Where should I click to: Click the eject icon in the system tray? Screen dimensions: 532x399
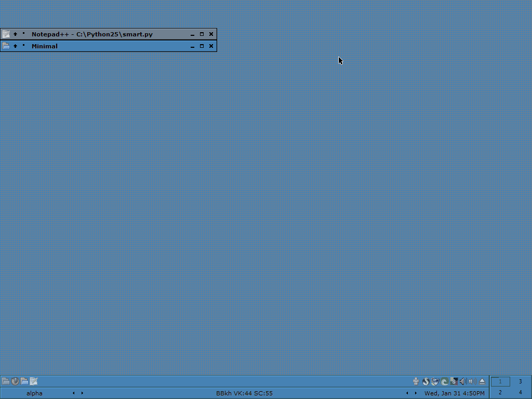(482, 381)
